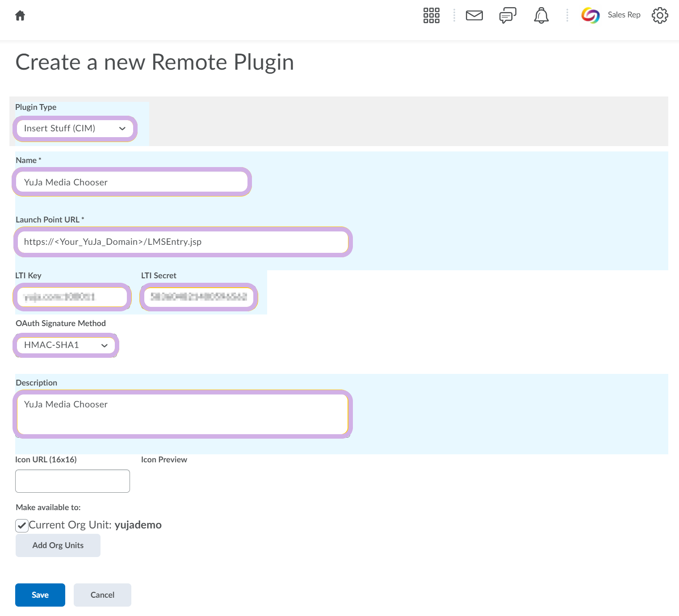Toggle the Current Org Unit checkbox
The width and height of the screenshot is (679, 616).
pyautogui.click(x=21, y=525)
